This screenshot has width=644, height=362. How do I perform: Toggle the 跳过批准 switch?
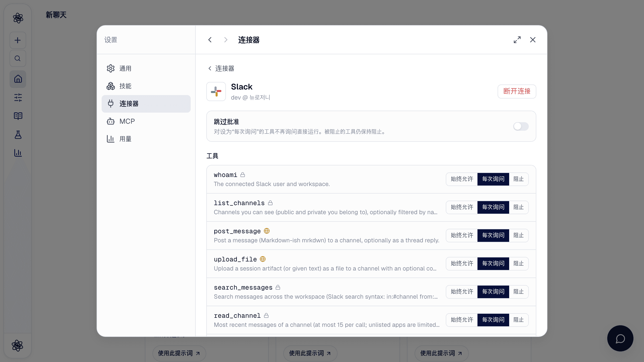click(x=521, y=126)
